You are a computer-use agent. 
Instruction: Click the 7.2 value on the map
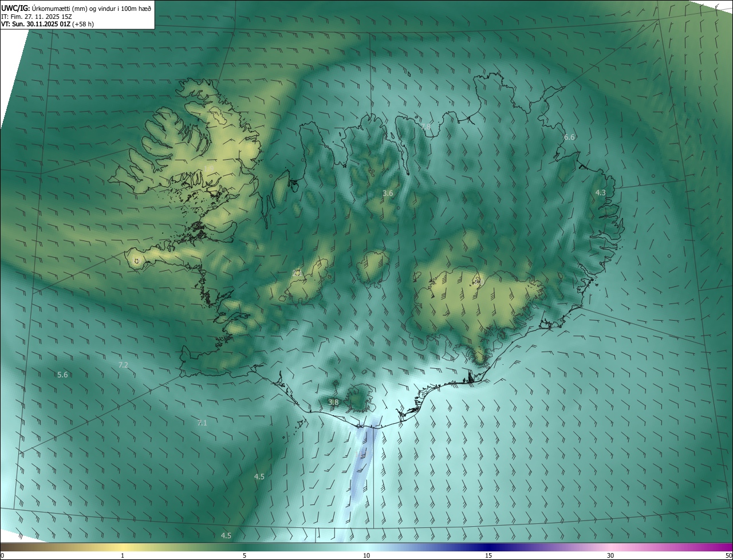pyautogui.click(x=123, y=365)
